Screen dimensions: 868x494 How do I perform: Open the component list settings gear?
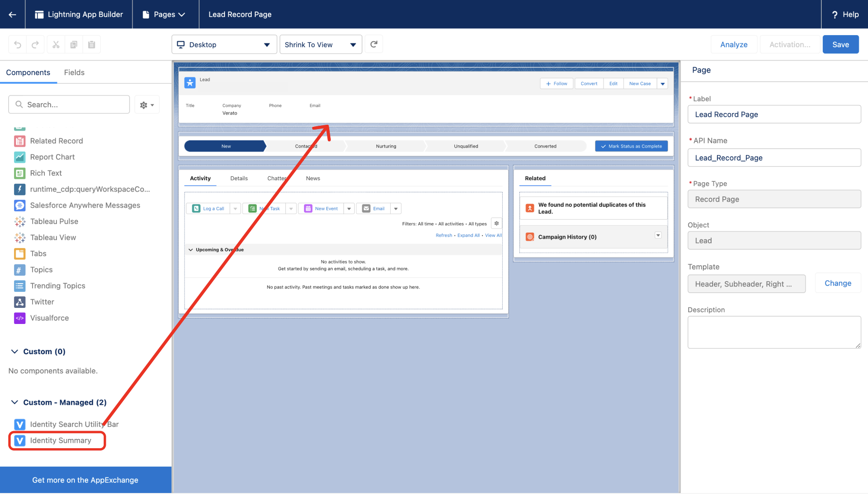147,105
